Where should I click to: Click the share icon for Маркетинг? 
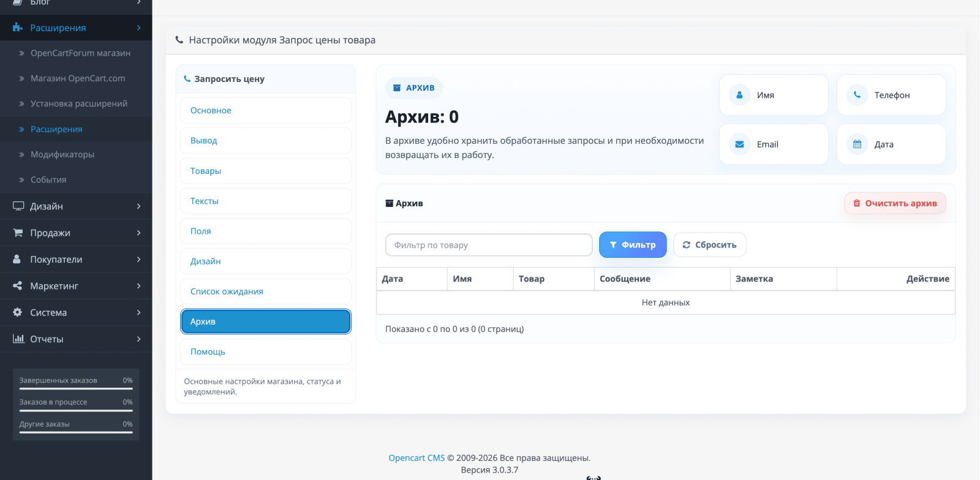17,286
